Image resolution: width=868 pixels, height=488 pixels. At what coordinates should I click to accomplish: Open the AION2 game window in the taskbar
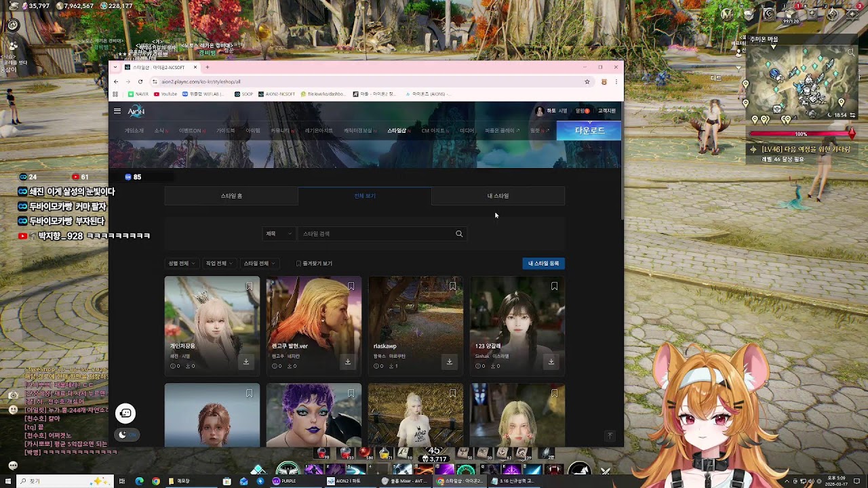pyautogui.click(x=349, y=481)
